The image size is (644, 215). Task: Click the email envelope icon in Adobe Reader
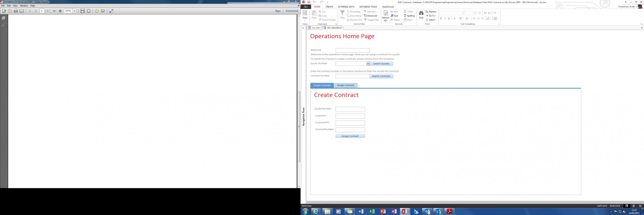point(22,11)
